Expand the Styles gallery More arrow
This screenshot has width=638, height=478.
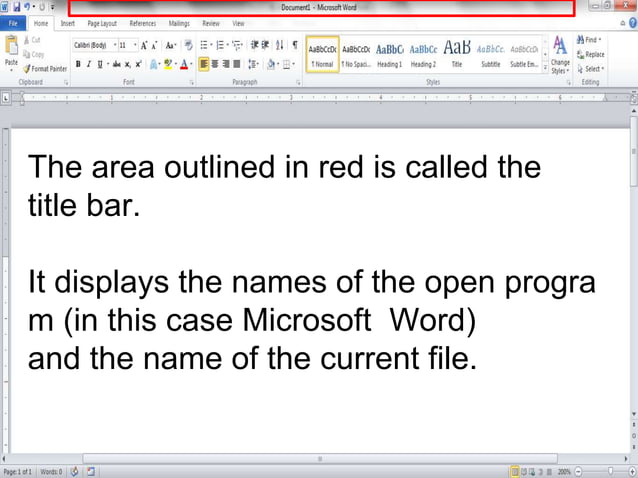pos(545,68)
